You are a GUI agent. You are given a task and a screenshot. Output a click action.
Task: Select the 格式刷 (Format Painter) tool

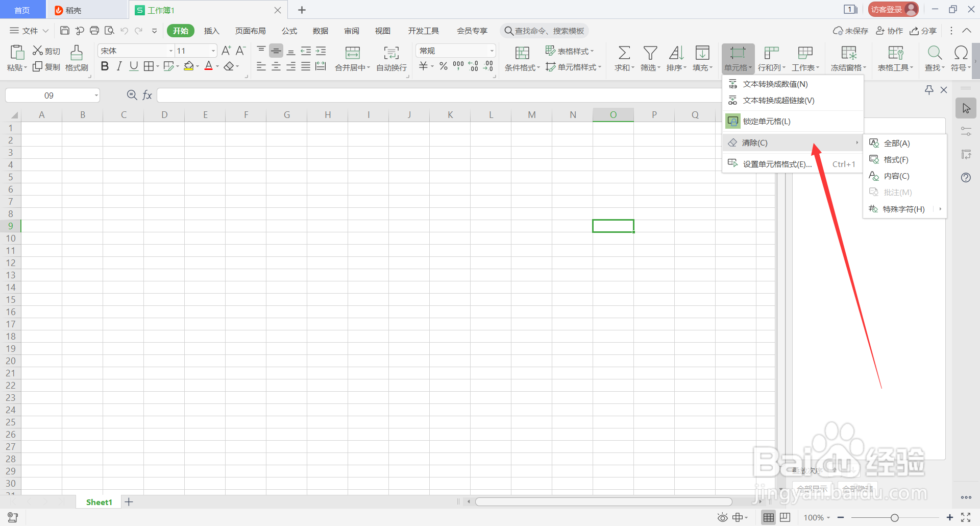pos(76,58)
